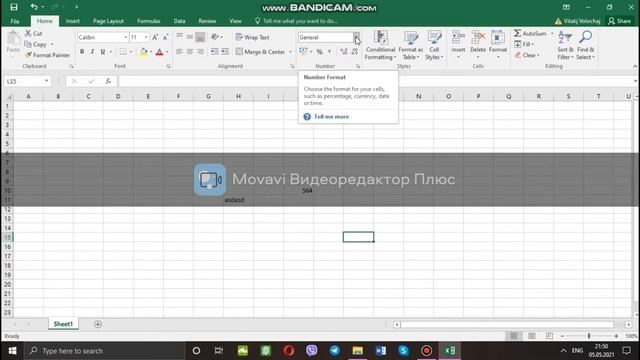Decrease font size with the small A
The image size is (640, 360).
pyautogui.click(x=165, y=38)
